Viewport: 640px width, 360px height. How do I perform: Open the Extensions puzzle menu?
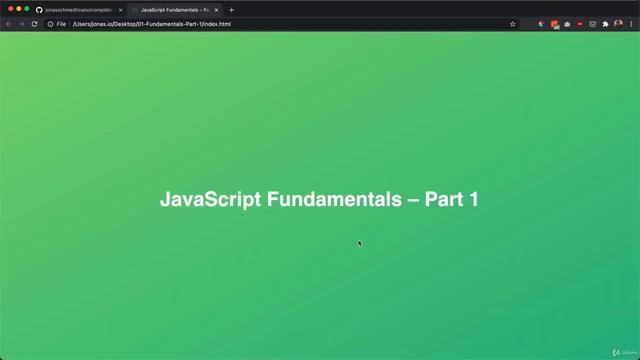click(606, 24)
